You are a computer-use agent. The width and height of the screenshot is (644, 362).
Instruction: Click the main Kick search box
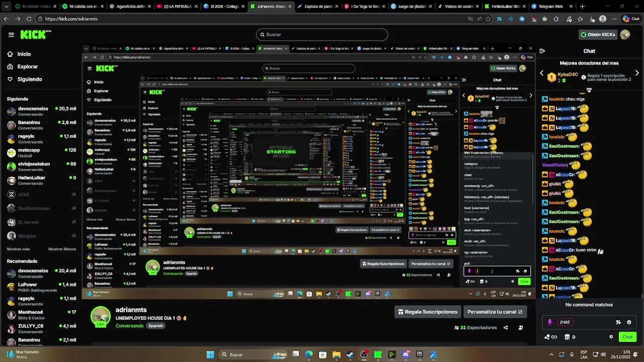click(322, 35)
